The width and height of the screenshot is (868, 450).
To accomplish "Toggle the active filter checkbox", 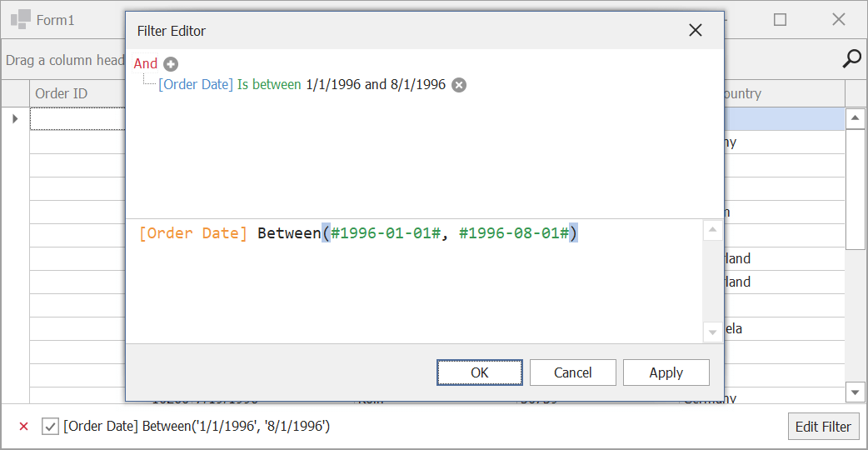I will pyautogui.click(x=50, y=426).
